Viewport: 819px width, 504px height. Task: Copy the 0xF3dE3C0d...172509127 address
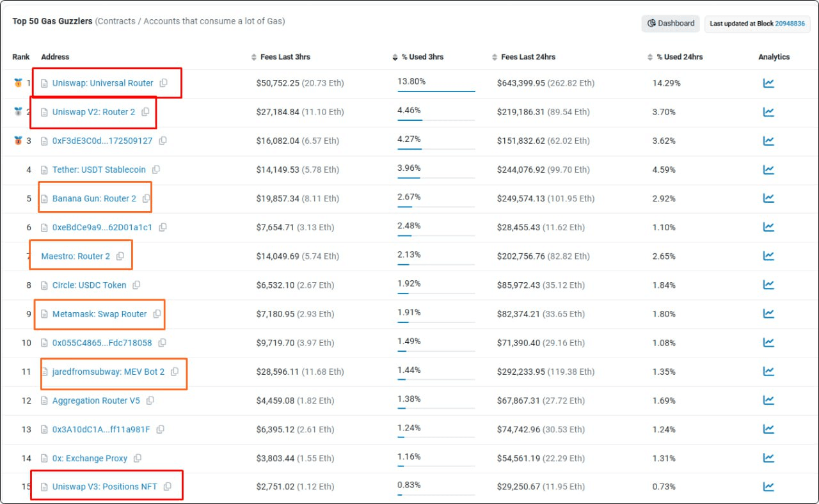[163, 141]
